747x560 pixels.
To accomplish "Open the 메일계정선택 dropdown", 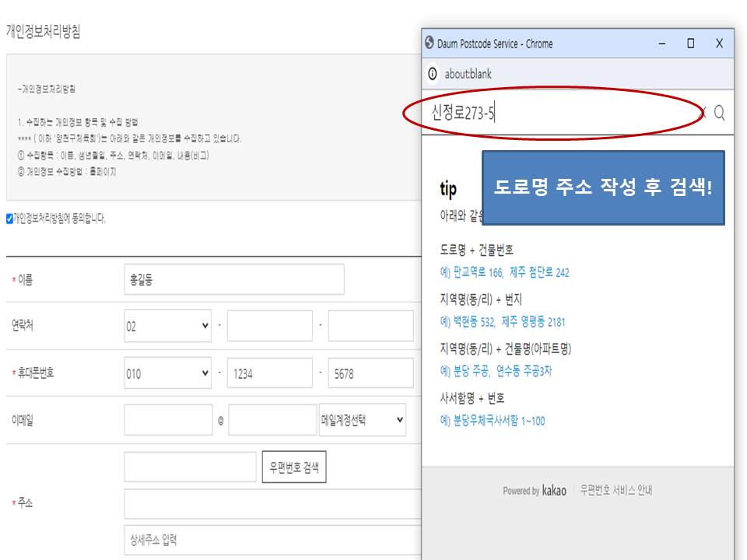I will 362,419.
